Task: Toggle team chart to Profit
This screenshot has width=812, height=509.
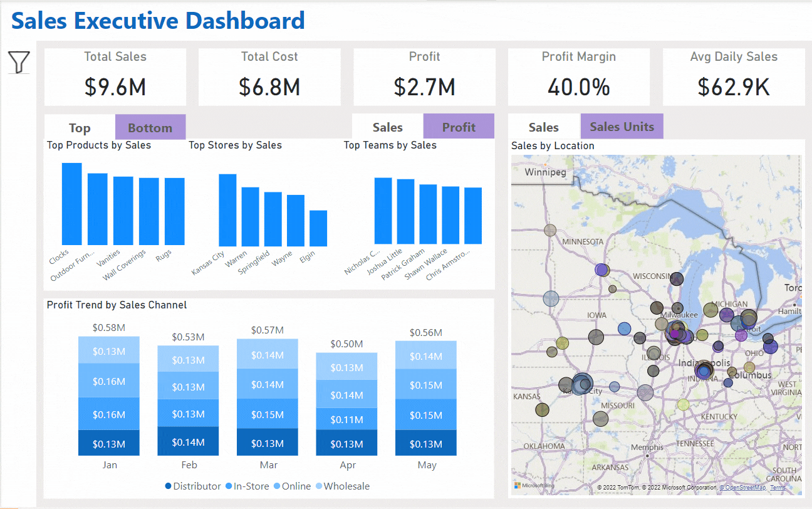Action: coord(459,127)
